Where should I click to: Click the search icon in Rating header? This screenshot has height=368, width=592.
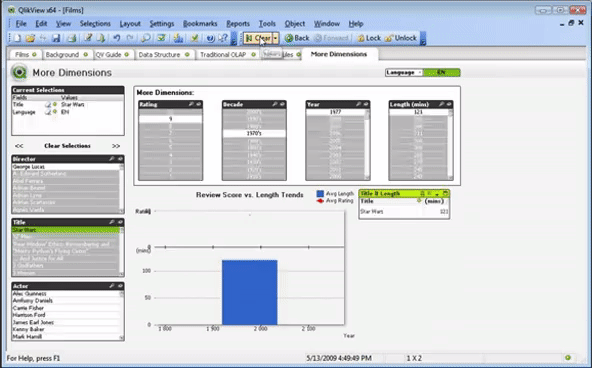191,104
